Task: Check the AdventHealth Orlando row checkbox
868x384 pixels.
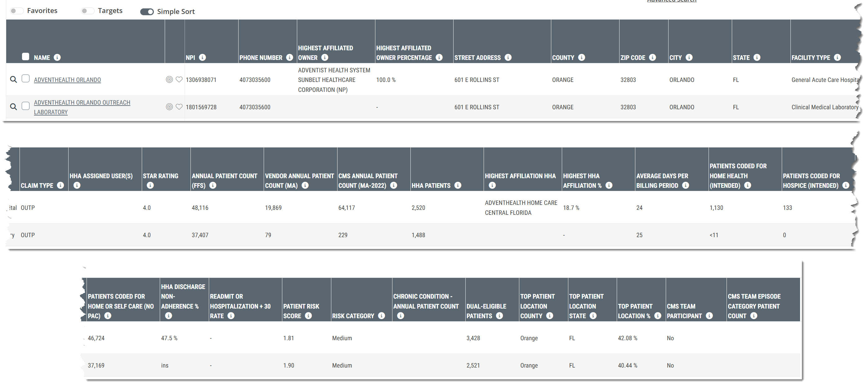Action: point(26,79)
